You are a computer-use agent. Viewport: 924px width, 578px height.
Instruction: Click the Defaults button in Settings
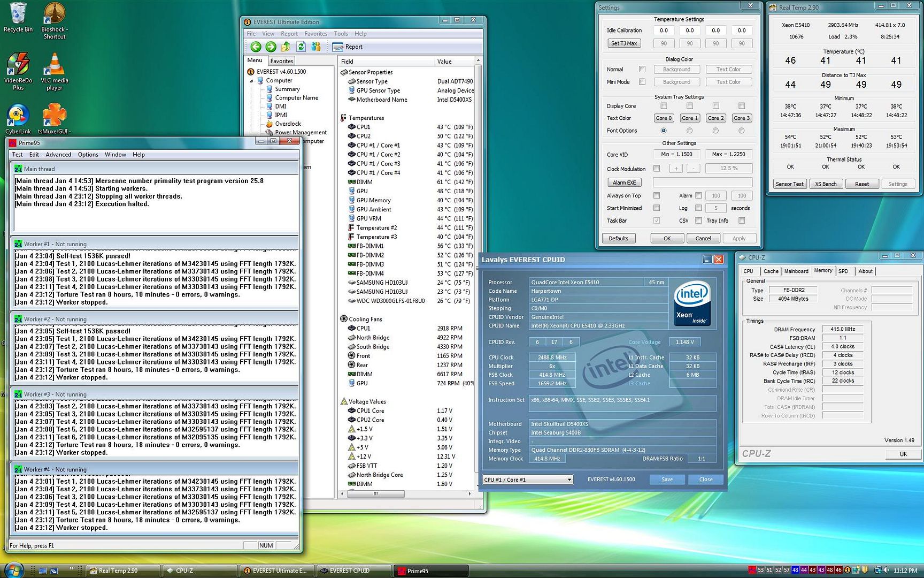[x=619, y=239]
